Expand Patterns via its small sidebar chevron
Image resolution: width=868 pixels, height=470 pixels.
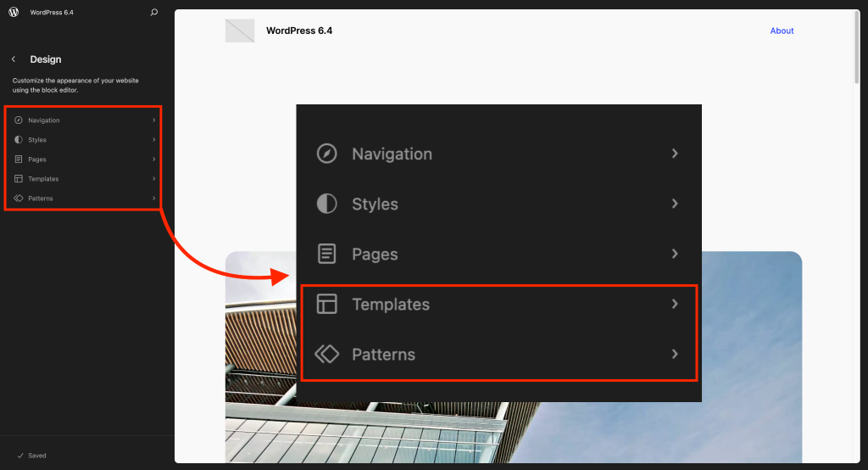coord(154,198)
